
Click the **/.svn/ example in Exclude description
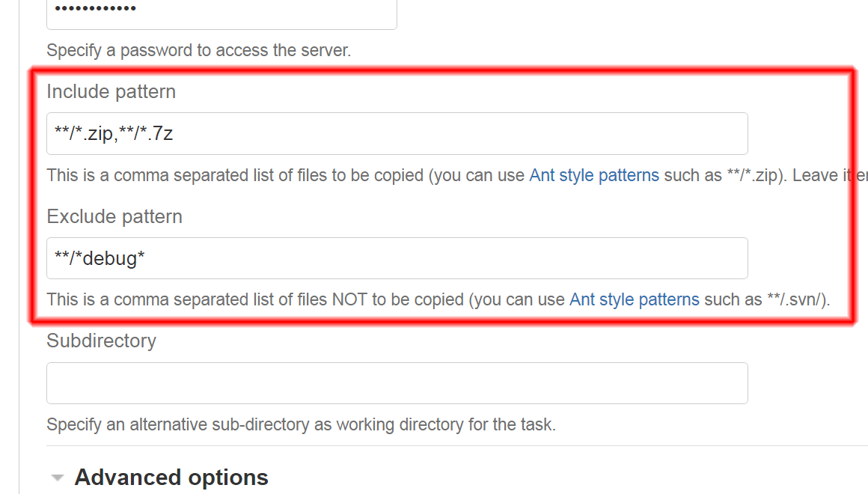click(x=797, y=300)
